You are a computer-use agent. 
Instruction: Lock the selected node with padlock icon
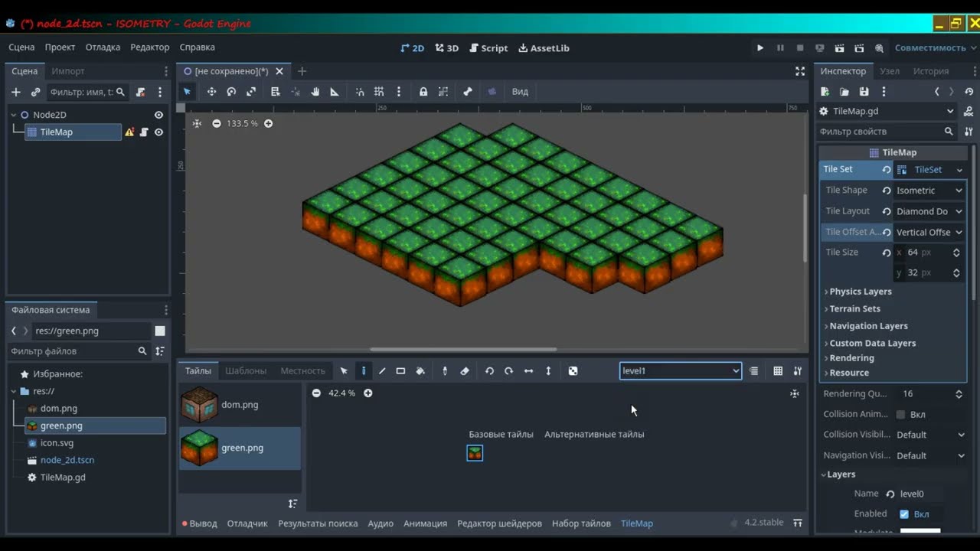point(423,91)
